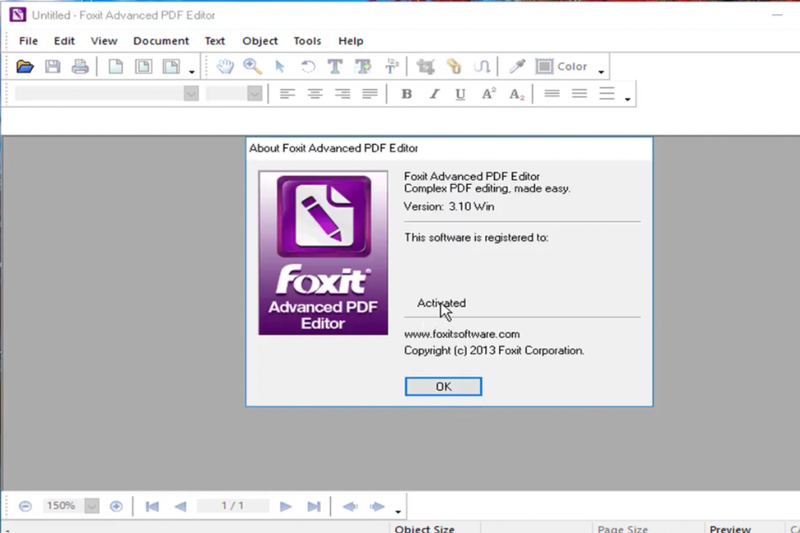The width and height of the screenshot is (800, 533).
Task: Select the Crop tool icon
Action: point(425,66)
